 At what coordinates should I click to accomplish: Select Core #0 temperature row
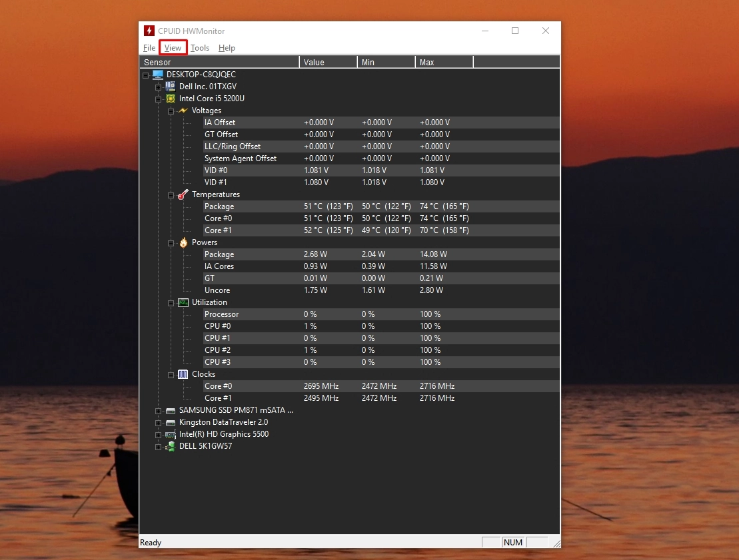point(381,218)
